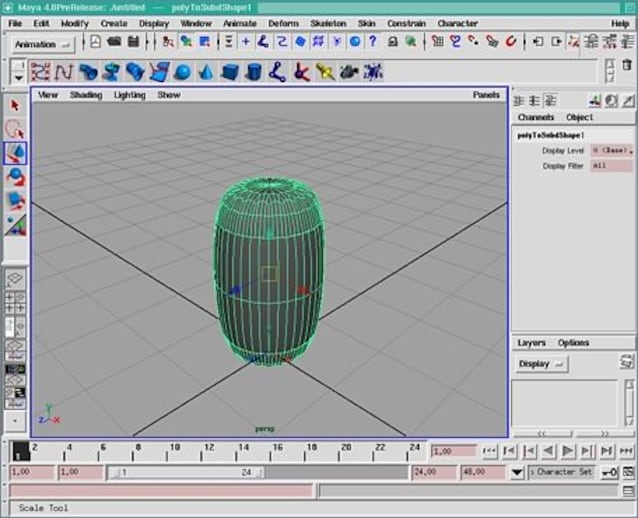Pick the Rotate tool in toolbox

click(x=15, y=176)
